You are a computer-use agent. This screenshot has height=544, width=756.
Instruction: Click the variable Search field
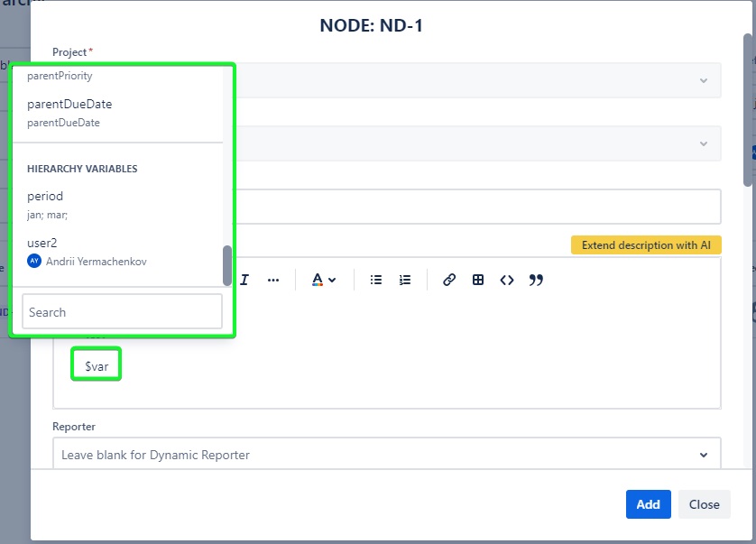click(122, 312)
